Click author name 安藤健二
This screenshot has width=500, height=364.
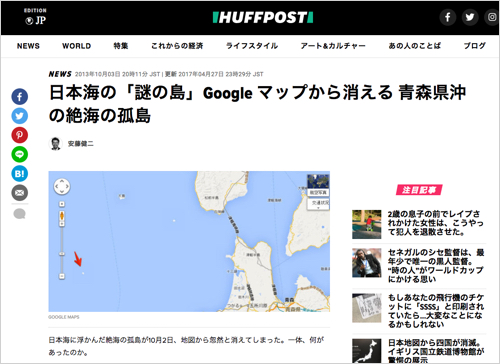coord(81,144)
